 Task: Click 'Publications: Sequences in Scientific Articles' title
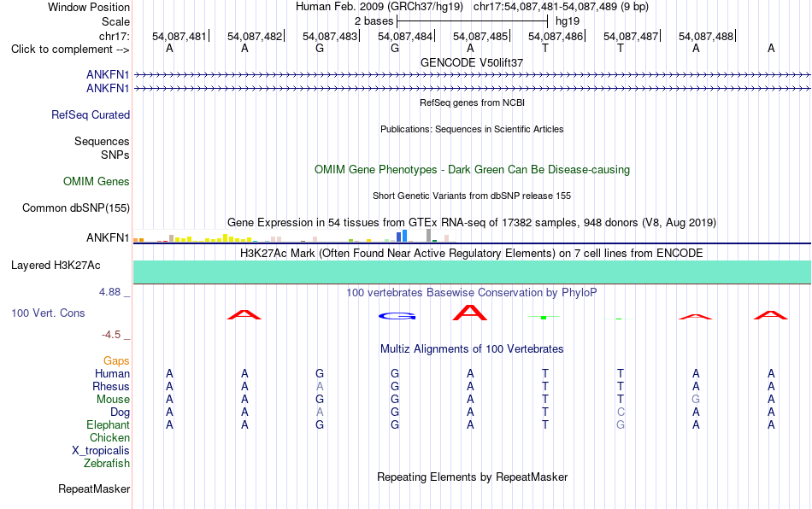(x=472, y=129)
